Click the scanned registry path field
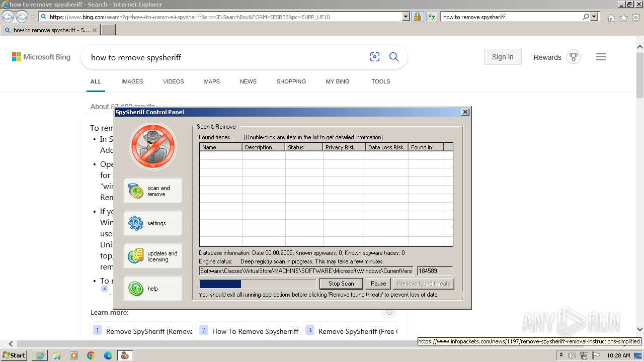644x362 pixels. pyautogui.click(x=306, y=271)
